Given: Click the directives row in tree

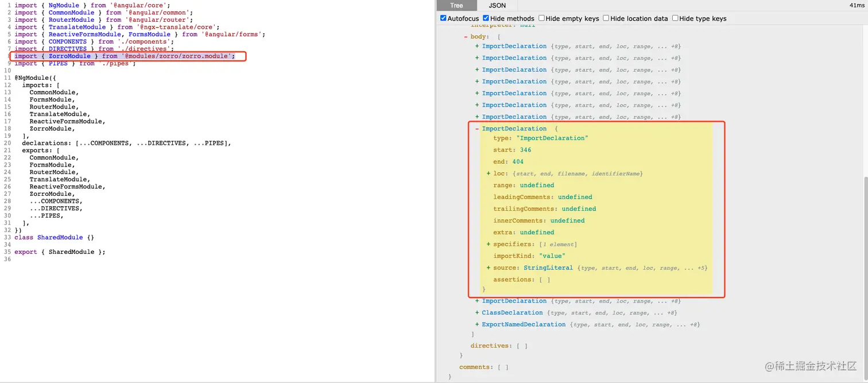Looking at the screenshot, I should 499,346.
